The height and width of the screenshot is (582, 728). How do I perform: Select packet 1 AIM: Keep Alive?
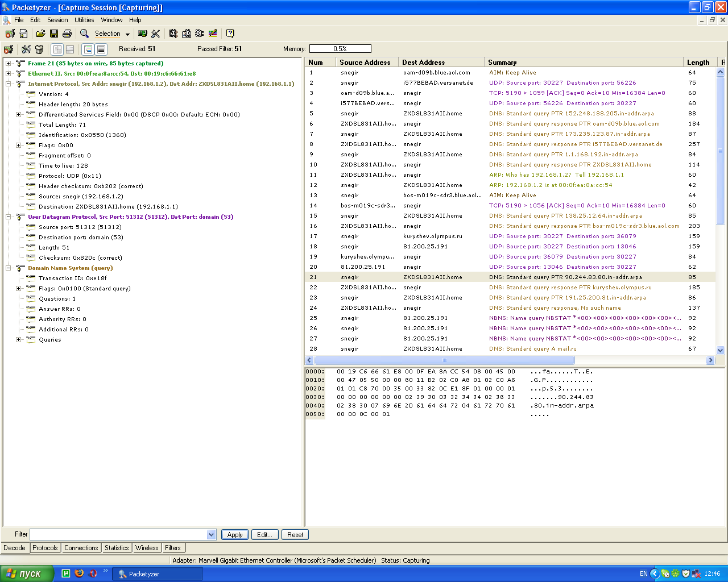(x=511, y=73)
